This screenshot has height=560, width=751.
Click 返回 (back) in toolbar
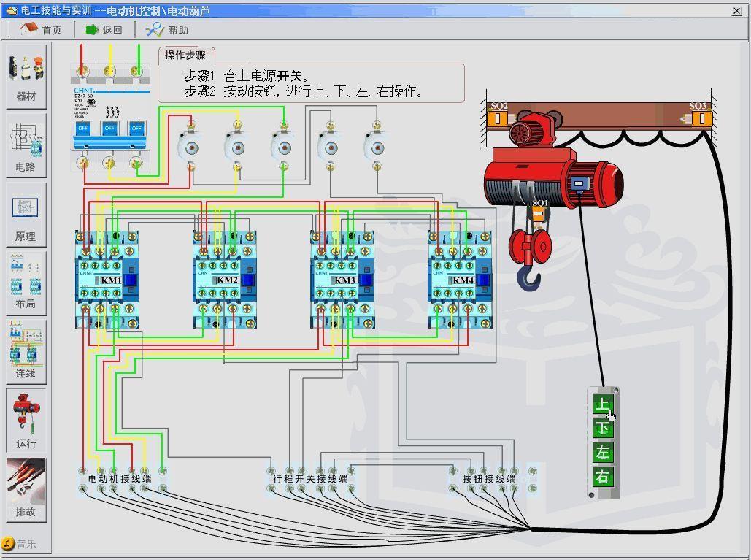pos(104,30)
